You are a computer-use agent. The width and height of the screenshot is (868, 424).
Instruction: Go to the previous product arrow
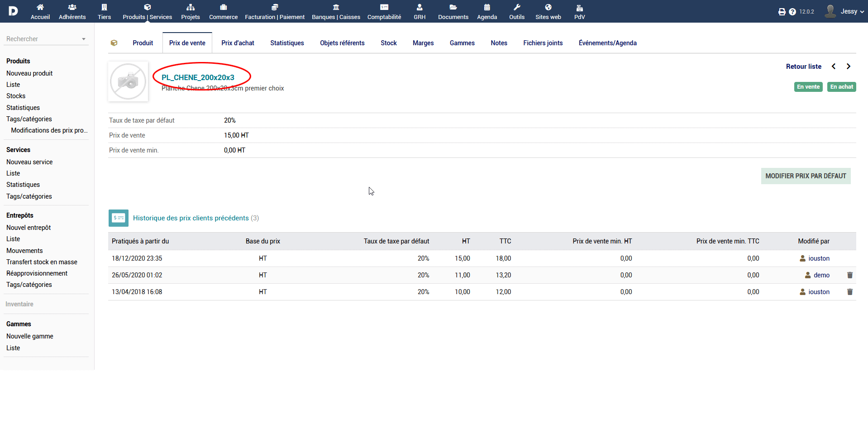click(x=834, y=67)
